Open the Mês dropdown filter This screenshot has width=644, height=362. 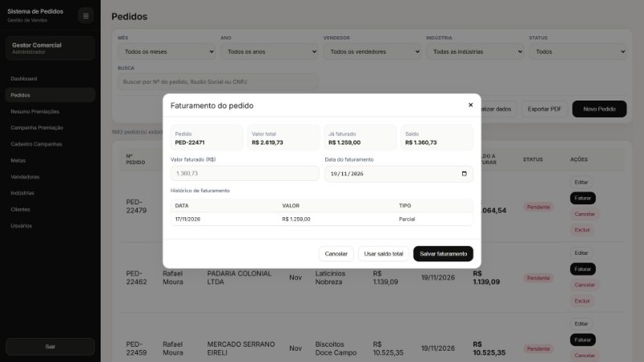[x=167, y=51]
